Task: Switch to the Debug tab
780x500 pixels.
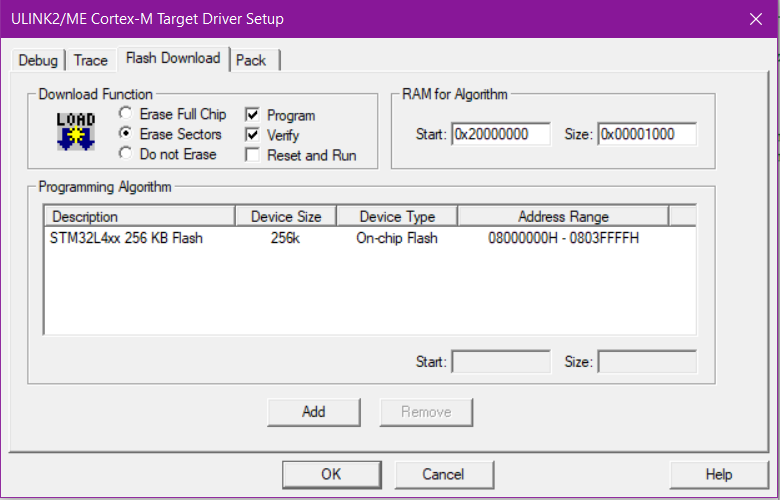Action: click(38, 60)
